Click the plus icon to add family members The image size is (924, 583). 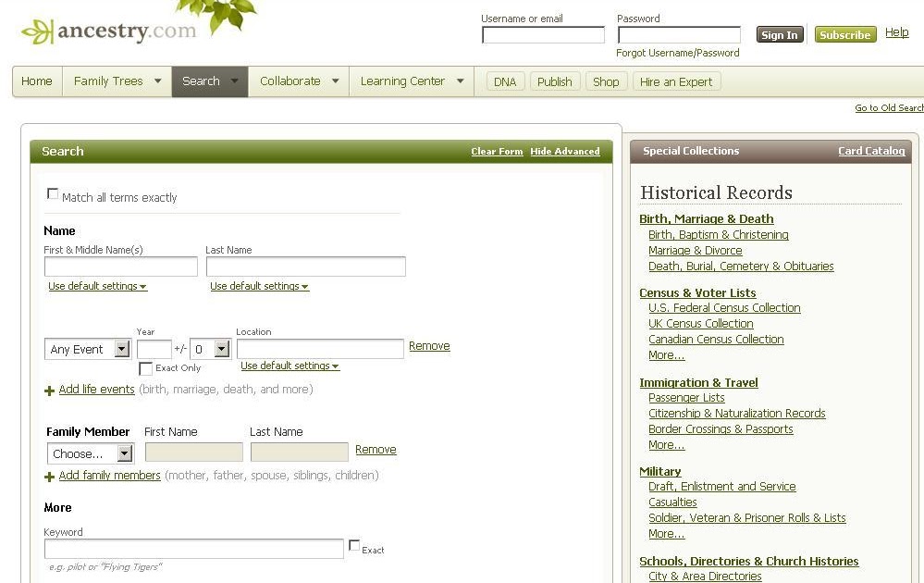(x=49, y=476)
